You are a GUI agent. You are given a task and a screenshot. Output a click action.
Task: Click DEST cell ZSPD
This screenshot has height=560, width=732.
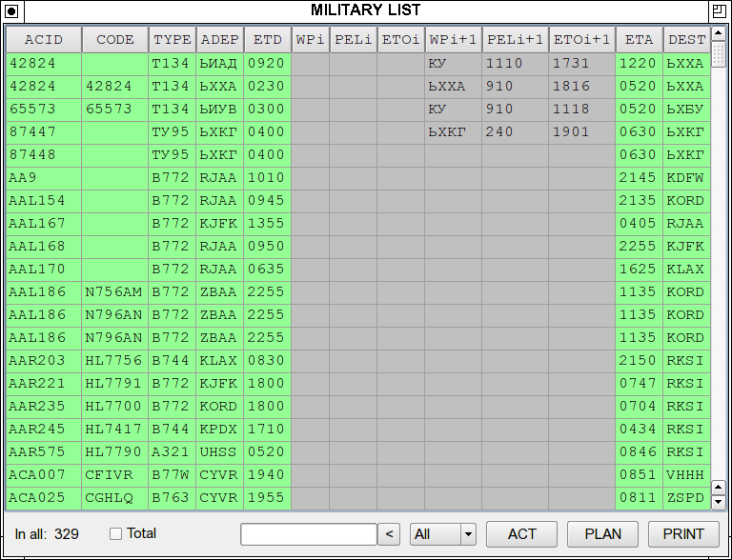686,498
